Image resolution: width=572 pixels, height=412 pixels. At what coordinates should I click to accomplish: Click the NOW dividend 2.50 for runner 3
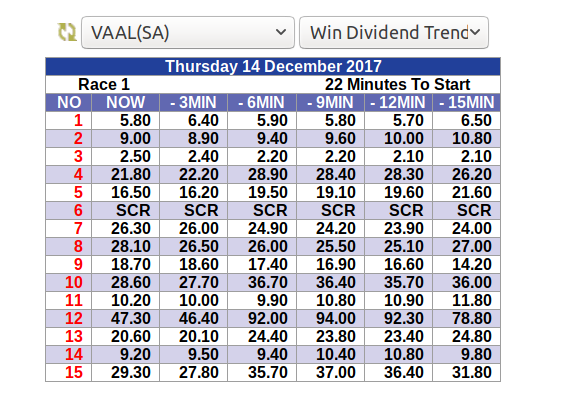135,156
